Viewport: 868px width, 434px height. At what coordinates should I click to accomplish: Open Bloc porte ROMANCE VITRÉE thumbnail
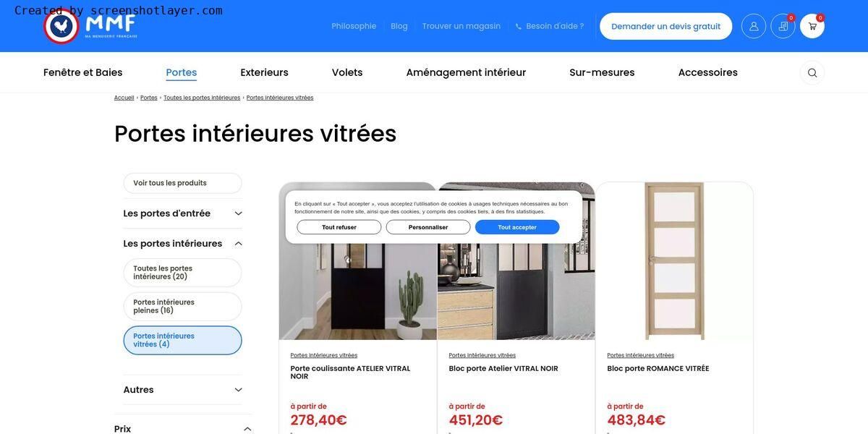pyautogui.click(x=674, y=261)
